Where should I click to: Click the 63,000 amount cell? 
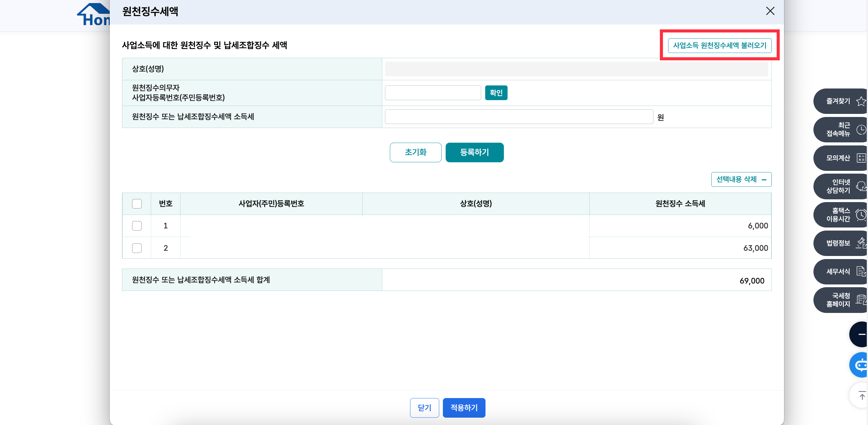pyautogui.click(x=680, y=248)
